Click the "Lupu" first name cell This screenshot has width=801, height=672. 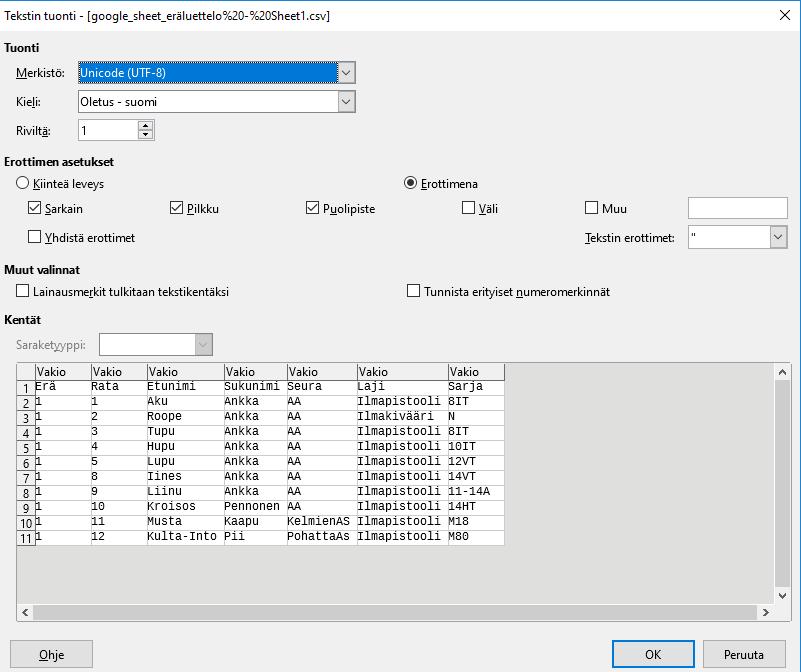point(185,462)
